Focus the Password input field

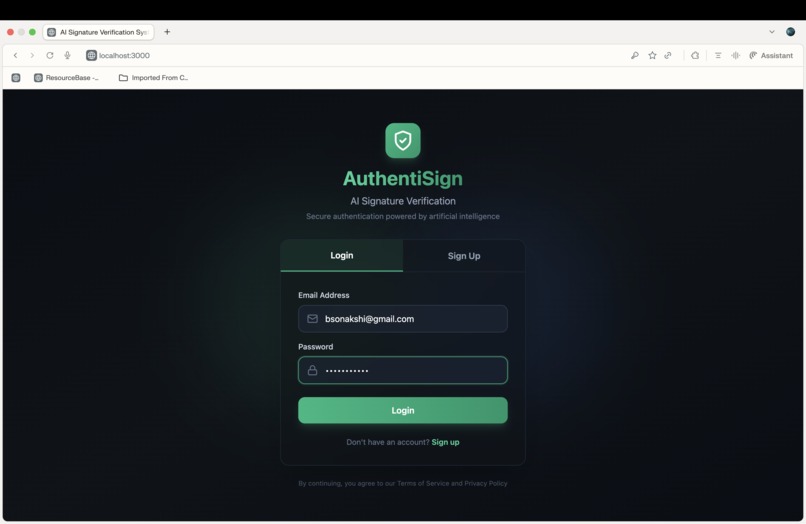403,370
